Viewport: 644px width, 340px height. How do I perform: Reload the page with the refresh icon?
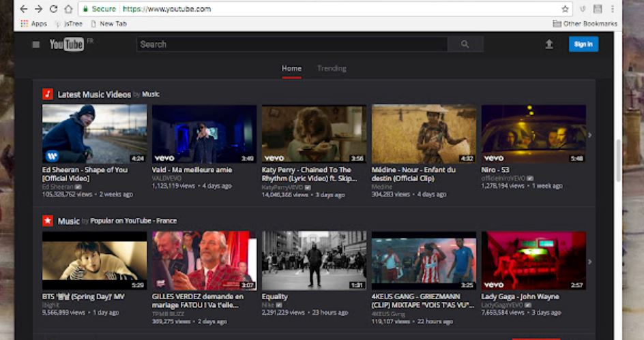(53, 9)
